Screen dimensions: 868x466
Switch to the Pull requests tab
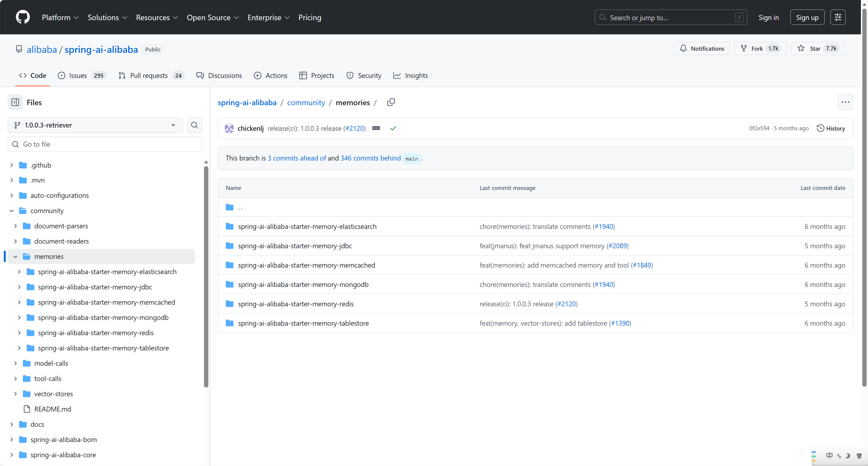[x=149, y=75]
